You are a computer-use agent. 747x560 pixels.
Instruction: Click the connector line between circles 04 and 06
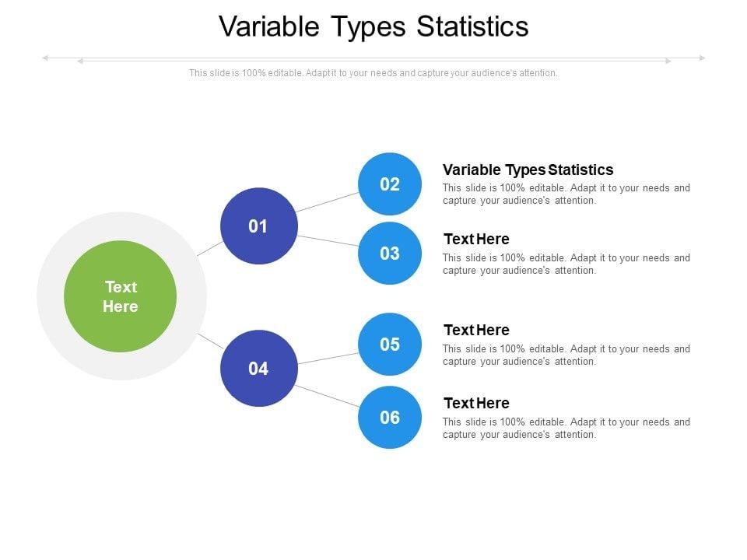tap(327, 395)
